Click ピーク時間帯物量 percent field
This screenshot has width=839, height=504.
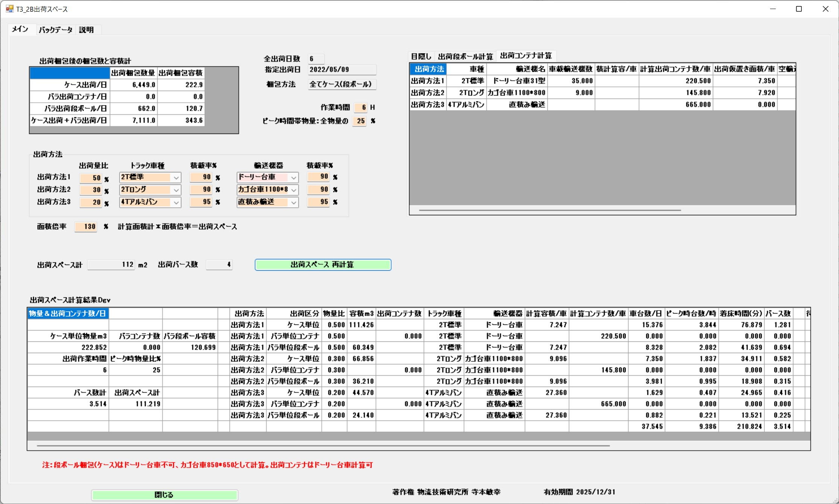coord(359,121)
